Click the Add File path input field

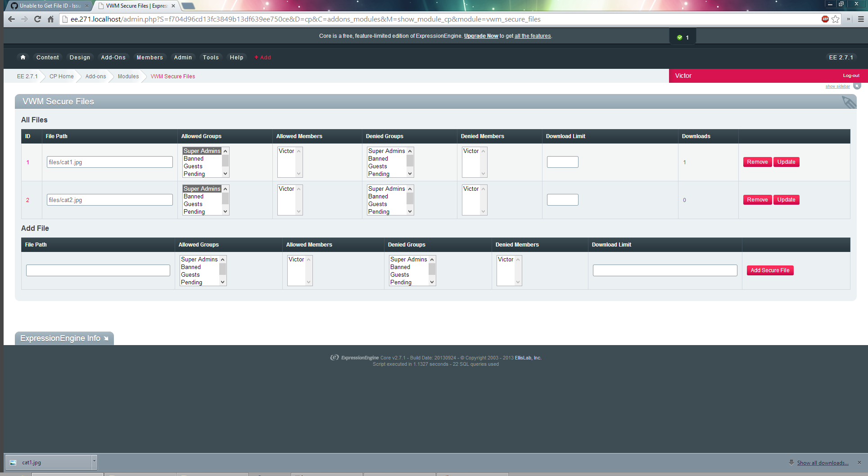pyautogui.click(x=98, y=270)
